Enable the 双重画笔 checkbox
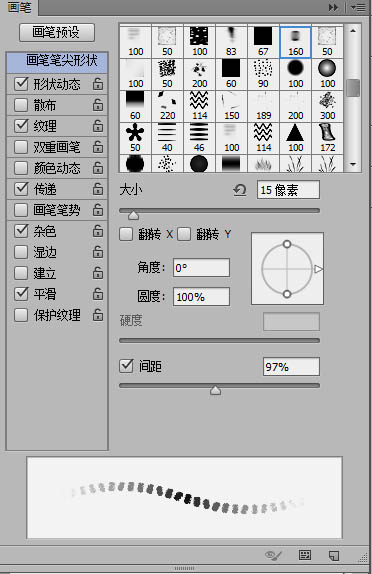Image resolution: width=372 pixels, height=574 pixels. (21, 147)
